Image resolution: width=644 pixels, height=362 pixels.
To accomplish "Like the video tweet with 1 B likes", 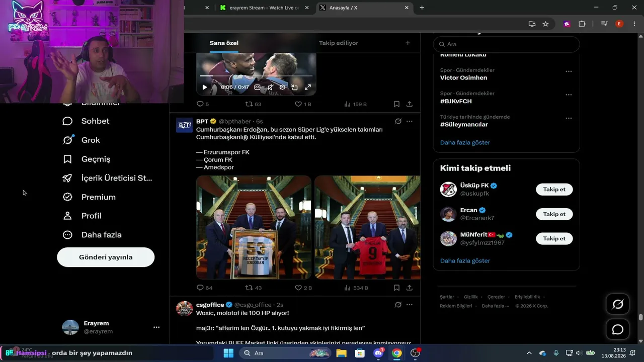I will (x=303, y=104).
